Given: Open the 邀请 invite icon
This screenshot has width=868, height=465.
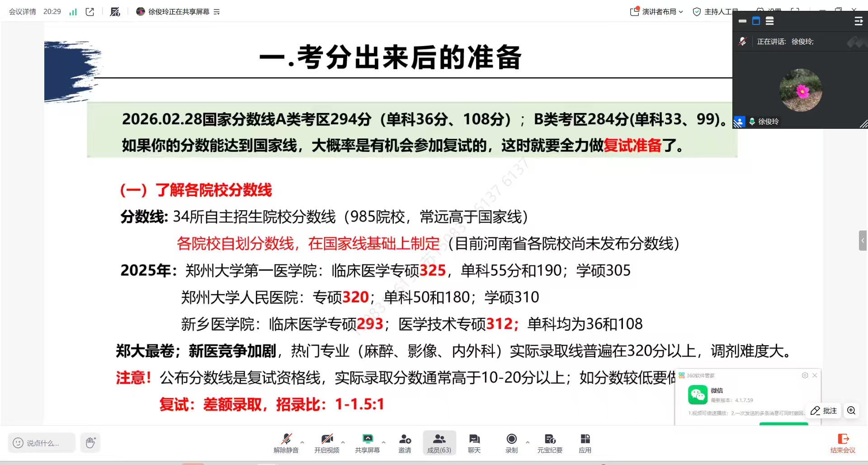Looking at the screenshot, I should [405, 443].
